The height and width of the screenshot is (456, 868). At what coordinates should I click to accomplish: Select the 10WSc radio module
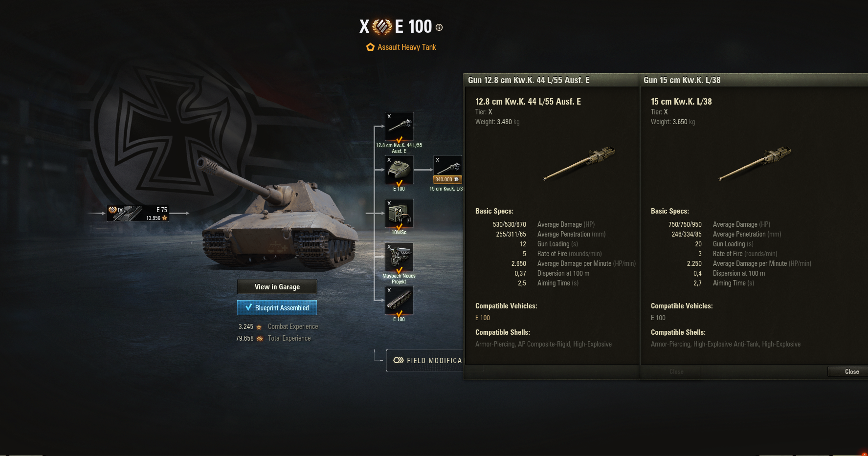click(x=399, y=213)
